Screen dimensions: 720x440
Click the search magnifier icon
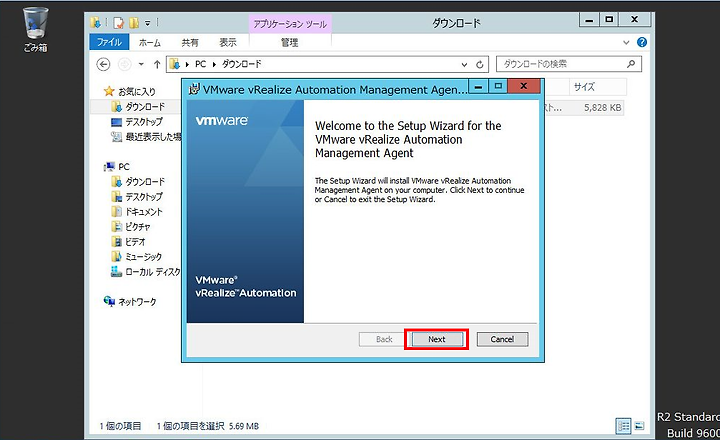(x=631, y=64)
